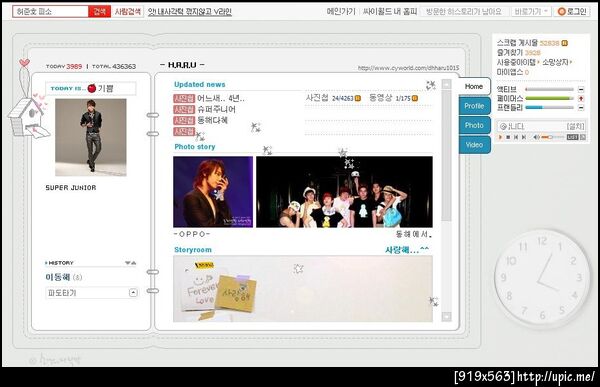Open the 사용중아이템 items-in-use link
This screenshot has height=387, width=600.
(x=517, y=62)
